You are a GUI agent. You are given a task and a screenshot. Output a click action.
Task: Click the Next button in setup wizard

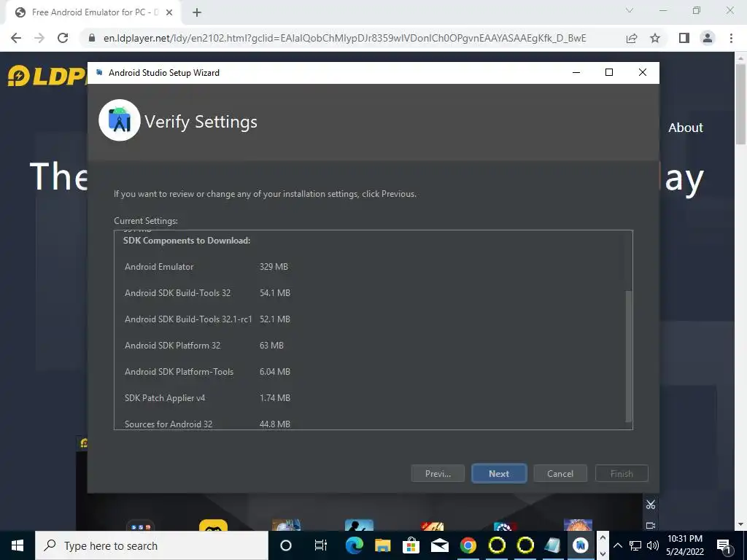pos(499,473)
